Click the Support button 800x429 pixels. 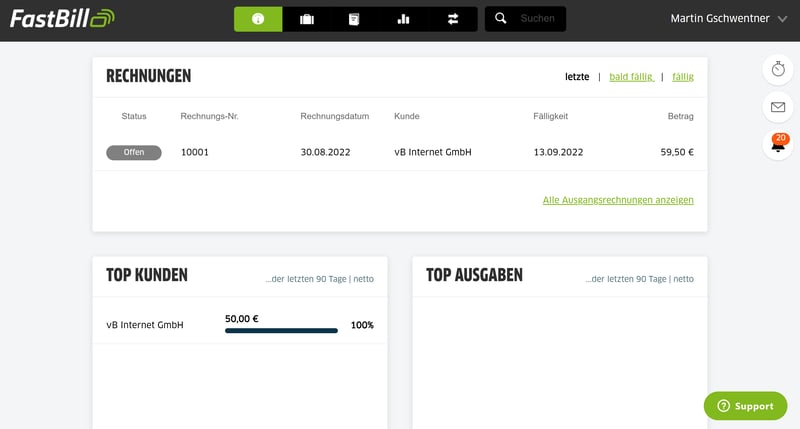745,406
